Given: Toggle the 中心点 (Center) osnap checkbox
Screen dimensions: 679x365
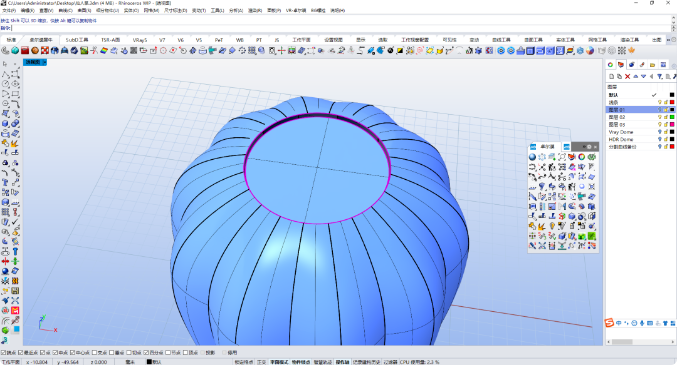Looking at the screenshot, I should 72,353.
